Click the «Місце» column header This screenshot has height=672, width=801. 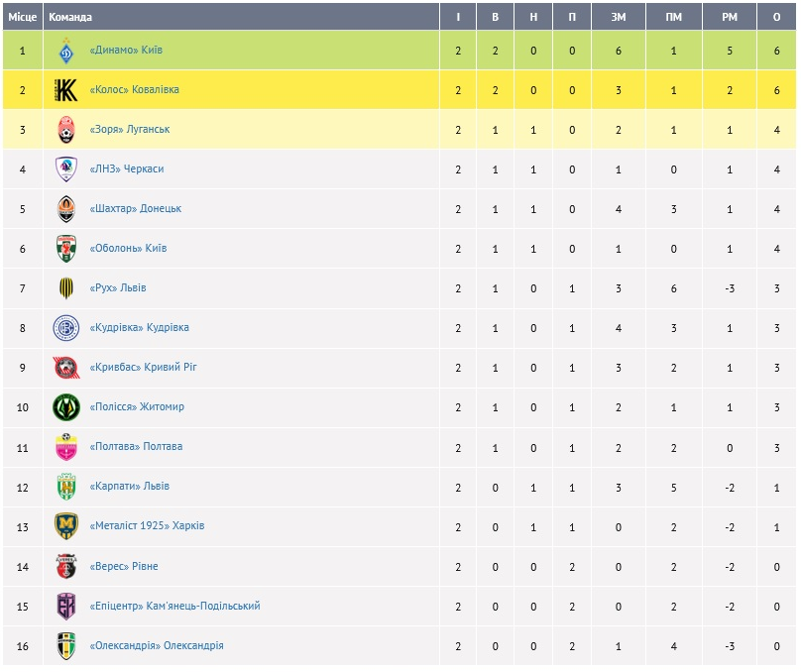22,17
